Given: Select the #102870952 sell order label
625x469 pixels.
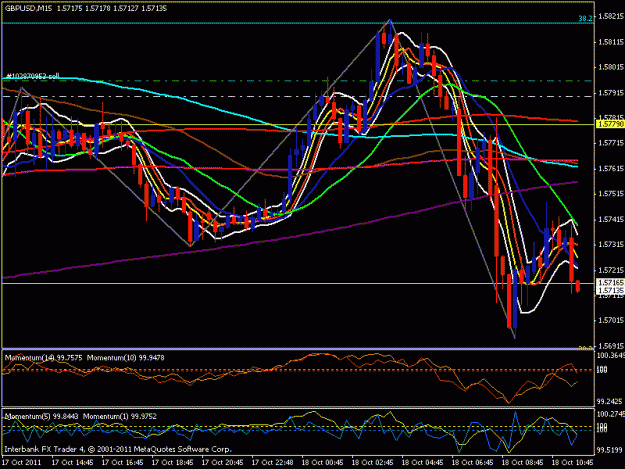Looking at the screenshot, I should (x=33, y=76).
